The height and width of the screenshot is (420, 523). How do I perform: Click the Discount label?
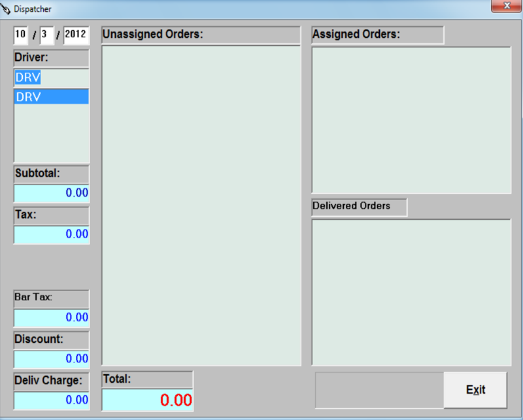coord(52,340)
